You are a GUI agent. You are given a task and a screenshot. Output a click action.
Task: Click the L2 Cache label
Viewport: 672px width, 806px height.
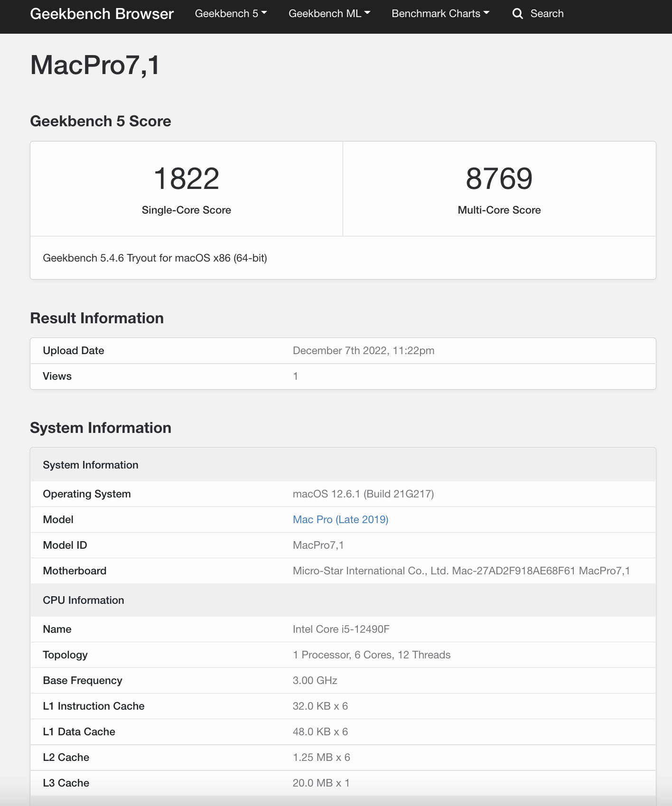66,757
